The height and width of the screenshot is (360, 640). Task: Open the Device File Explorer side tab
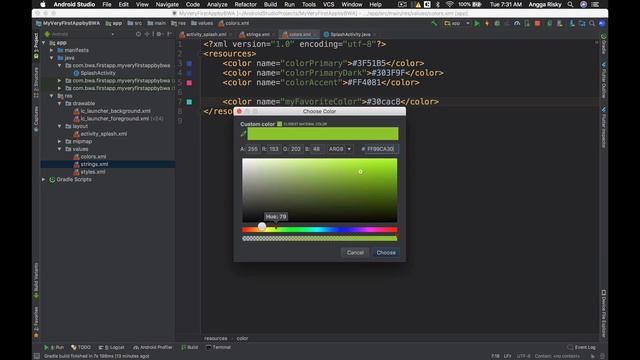point(604,313)
